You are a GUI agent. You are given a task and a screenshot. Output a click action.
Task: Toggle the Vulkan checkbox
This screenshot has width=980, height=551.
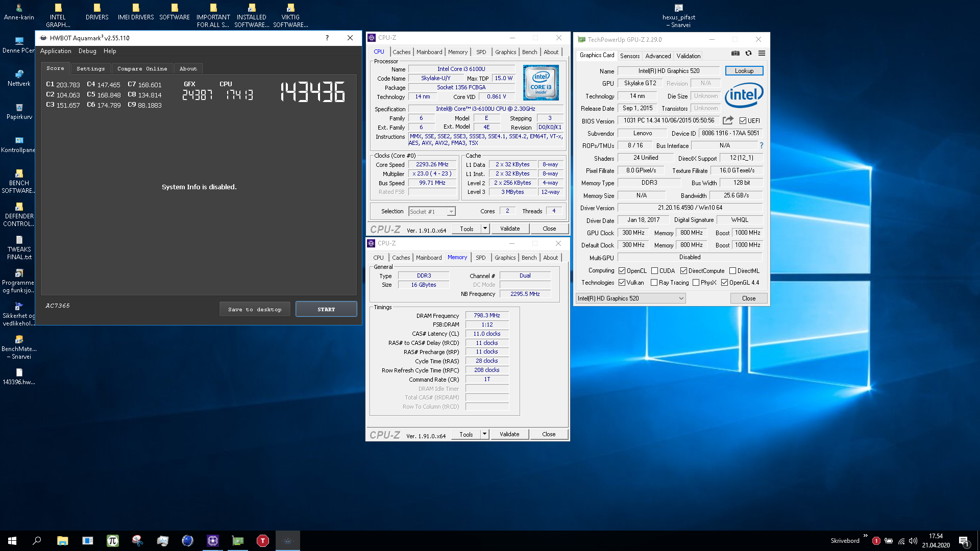(622, 283)
